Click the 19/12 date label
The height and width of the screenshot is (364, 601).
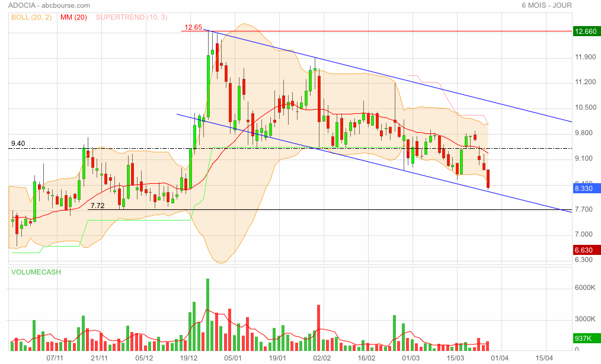coord(188,358)
